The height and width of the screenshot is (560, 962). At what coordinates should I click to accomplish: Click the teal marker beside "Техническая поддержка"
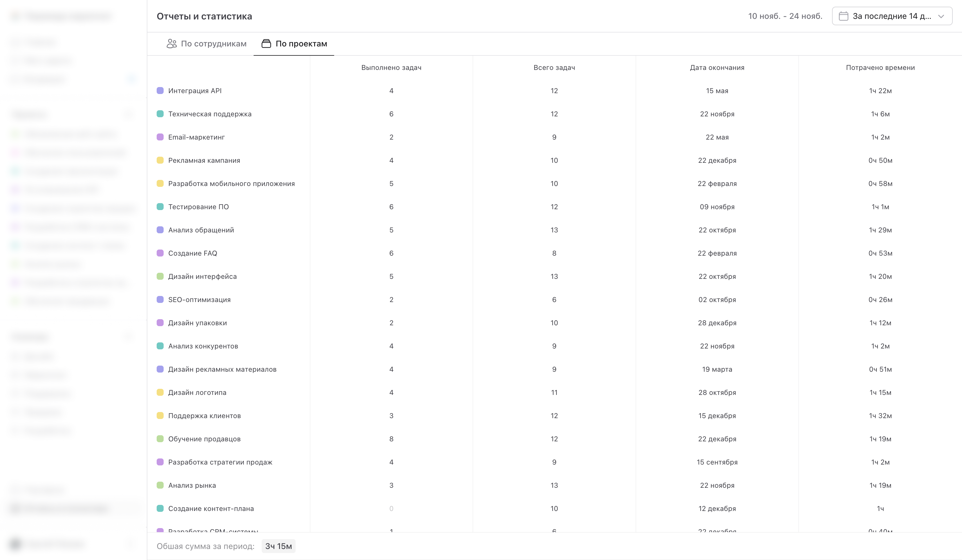tap(160, 114)
